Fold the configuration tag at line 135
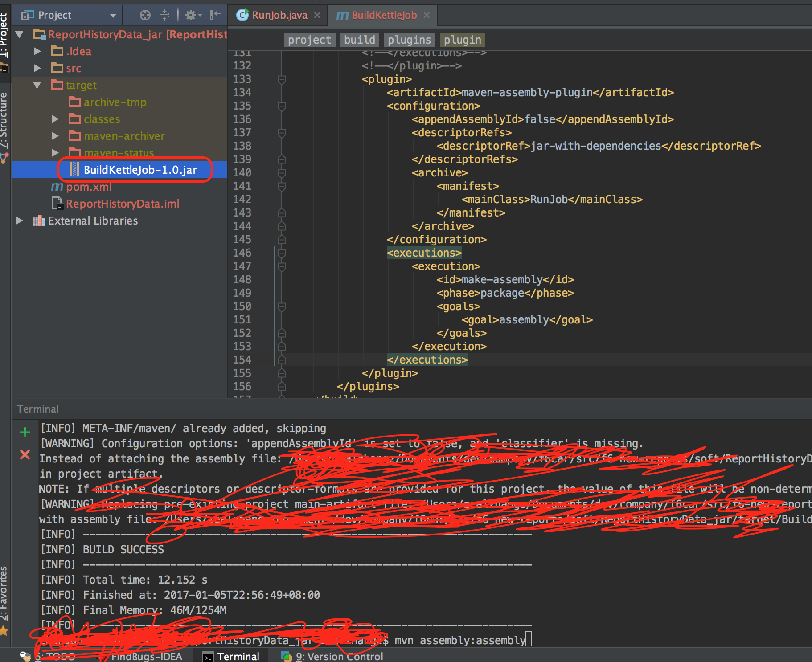The image size is (812, 662). point(282,106)
